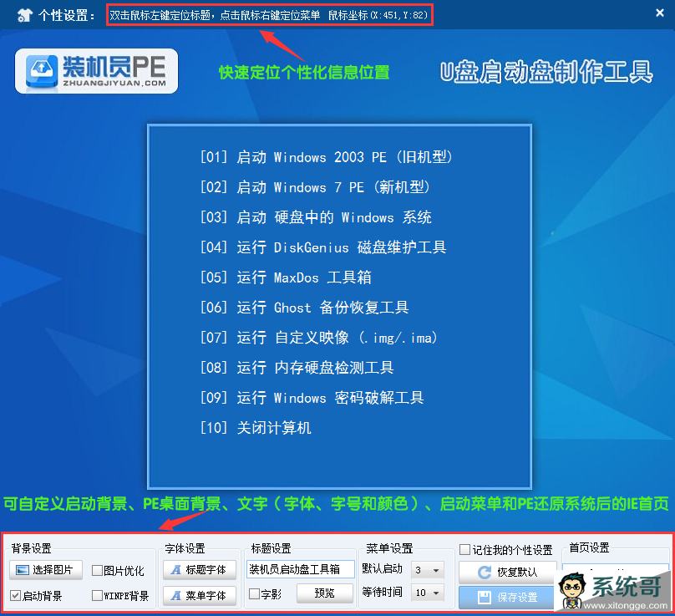
Task: Enable the 图片优化 checkbox
Action: pyautogui.click(x=97, y=571)
